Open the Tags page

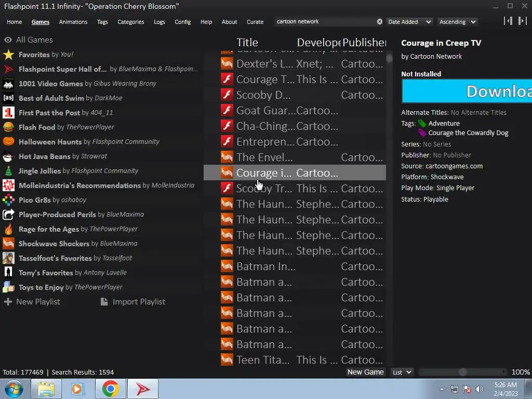(102, 22)
